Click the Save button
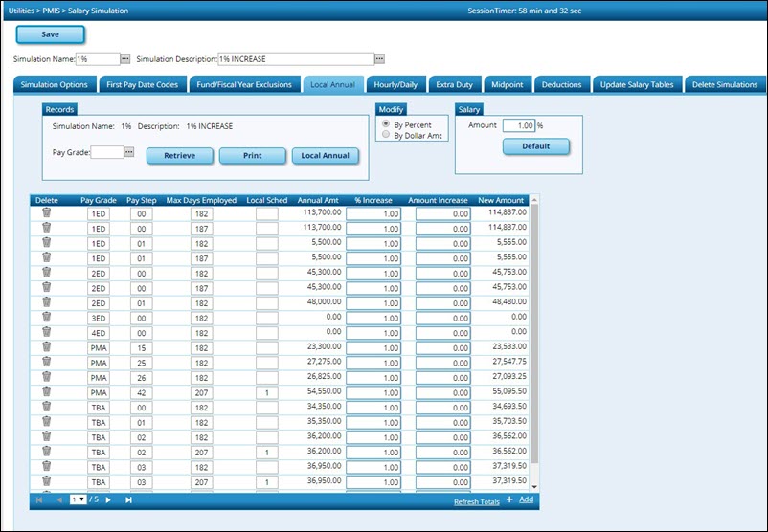This screenshot has height=532, width=768. [x=51, y=34]
